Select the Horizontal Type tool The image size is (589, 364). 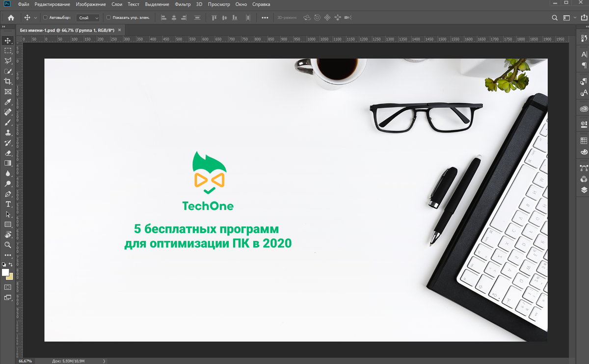7,204
